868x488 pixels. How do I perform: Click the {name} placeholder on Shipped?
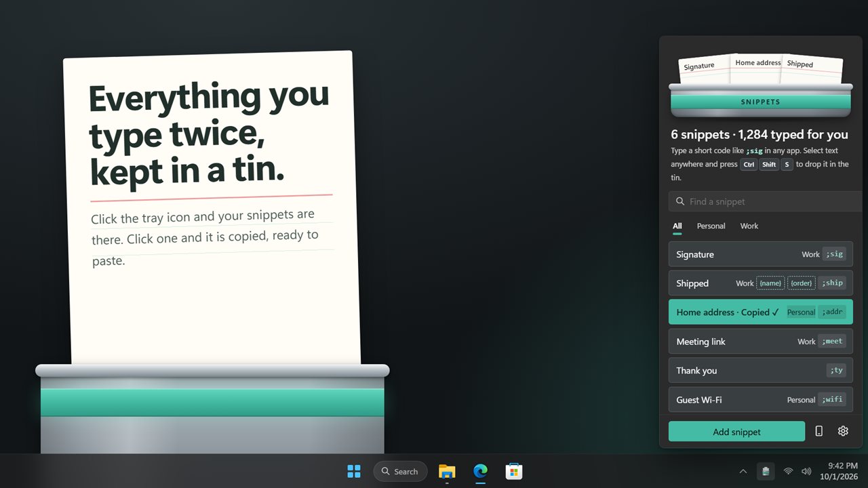[x=770, y=283]
